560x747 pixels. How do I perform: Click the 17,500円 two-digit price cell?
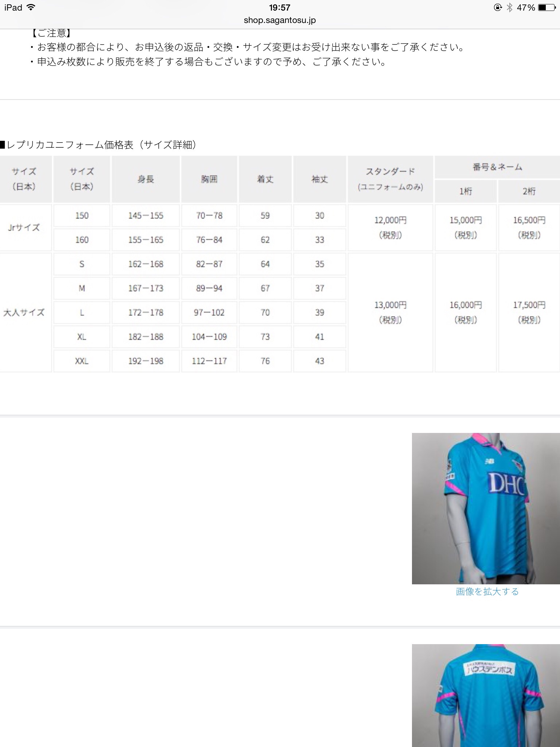coord(529,312)
